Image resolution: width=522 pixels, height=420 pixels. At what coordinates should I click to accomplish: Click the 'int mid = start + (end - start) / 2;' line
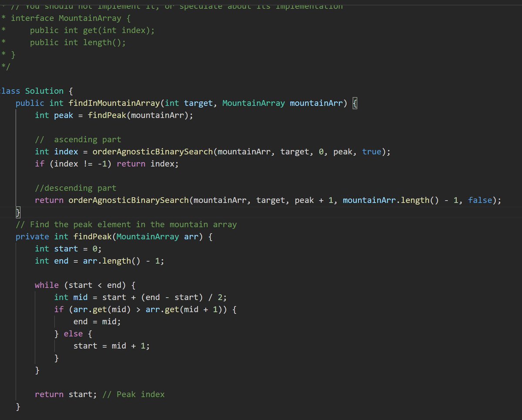pos(141,298)
